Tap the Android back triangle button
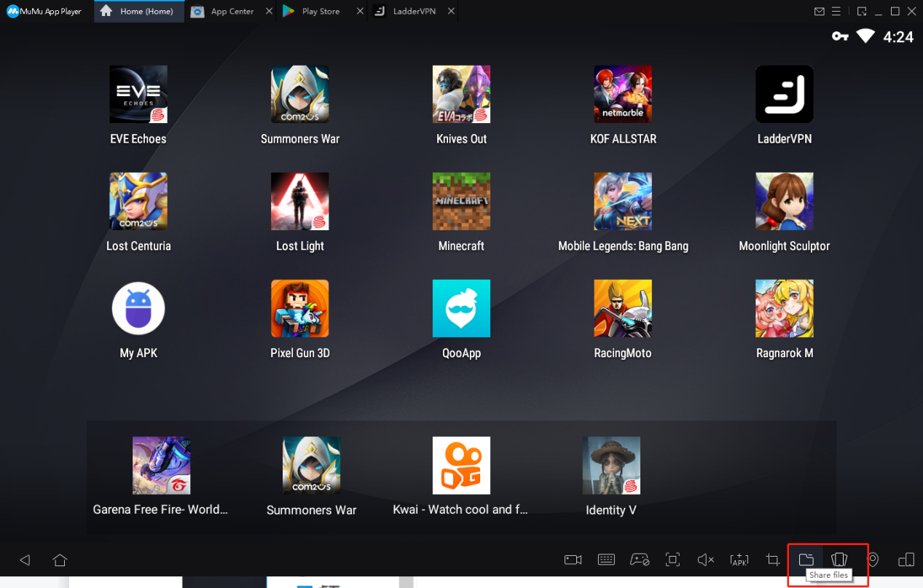 25,560
